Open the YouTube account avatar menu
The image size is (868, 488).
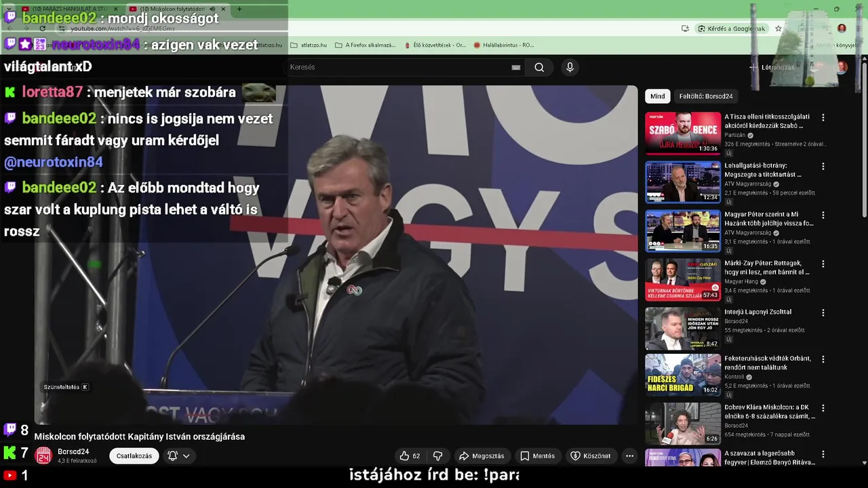pos(842,67)
